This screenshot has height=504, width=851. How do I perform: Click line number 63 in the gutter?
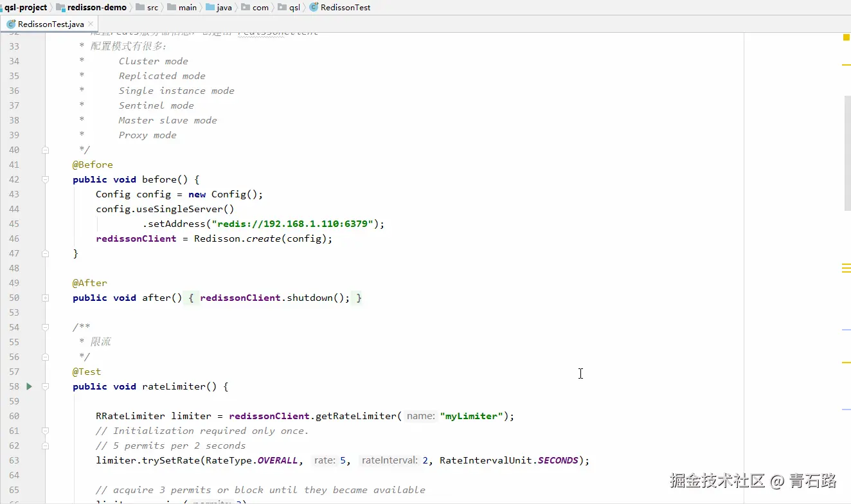14,460
